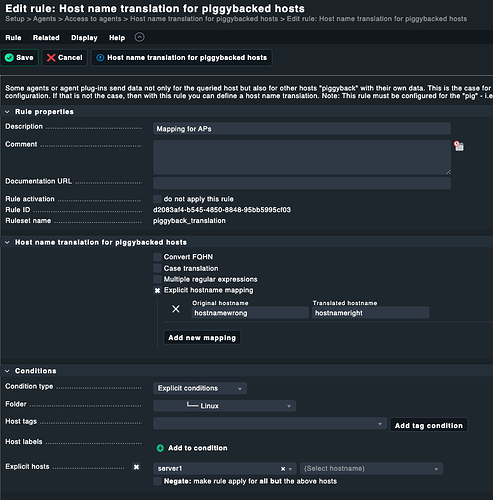Screen dimensions: 493x500
Task: Open the Display menu
Action: pos(84,38)
